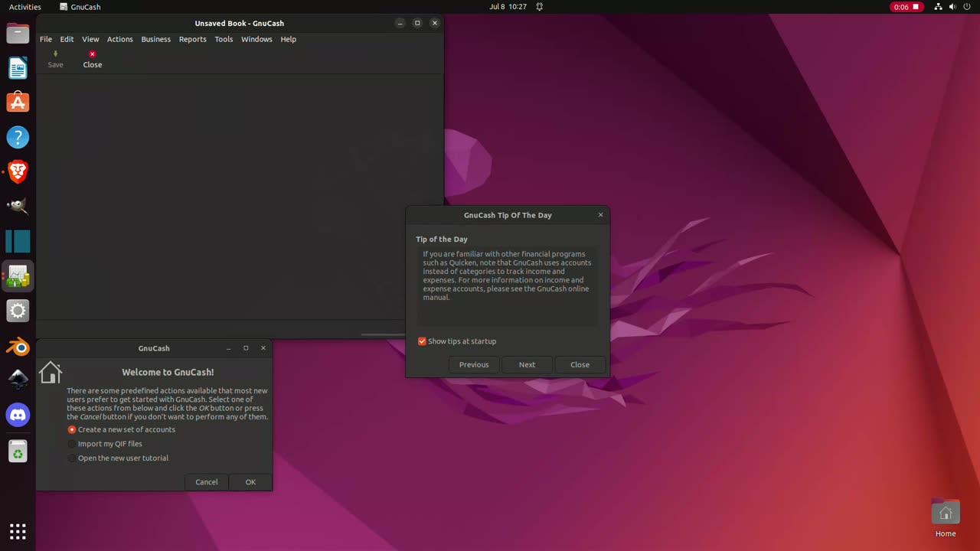The height and width of the screenshot is (551, 980).
Task: Open the Tools menu
Action: [x=224, y=39]
